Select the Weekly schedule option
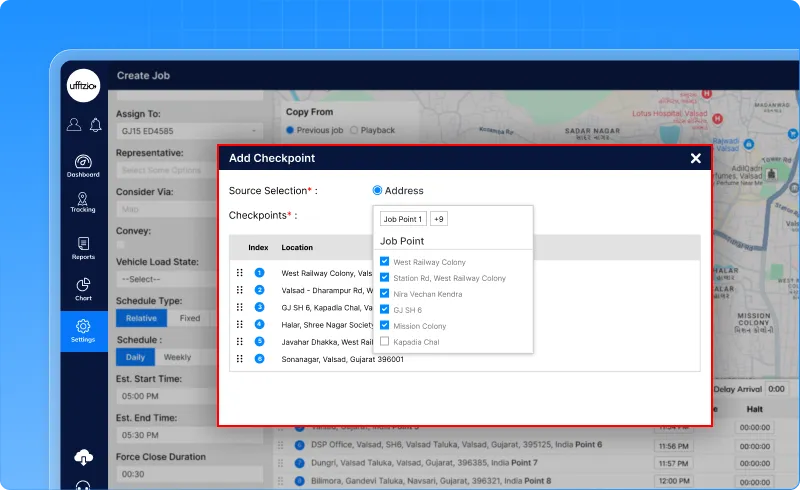The width and height of the screenshot is (800, 490). (177, 357)
